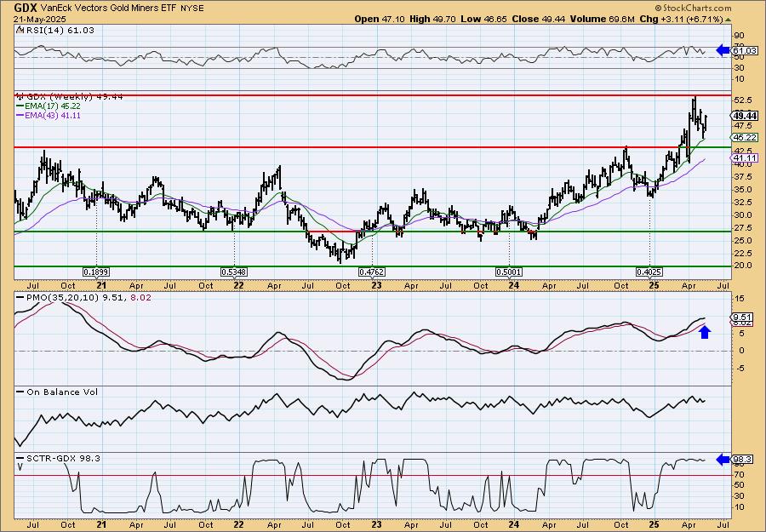Click the 20.0 price axis label
The height and width of the screenshot is (532, 766).
point(741,266)
